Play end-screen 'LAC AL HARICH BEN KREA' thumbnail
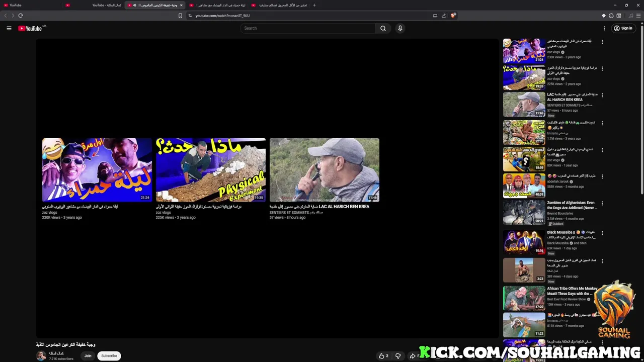Image resolution: width=644 pixels, height=362 pixels. tap(325, 170)
